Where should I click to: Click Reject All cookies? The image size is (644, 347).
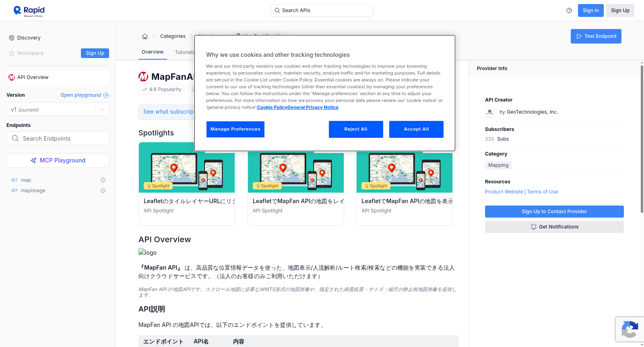(356, 129)
